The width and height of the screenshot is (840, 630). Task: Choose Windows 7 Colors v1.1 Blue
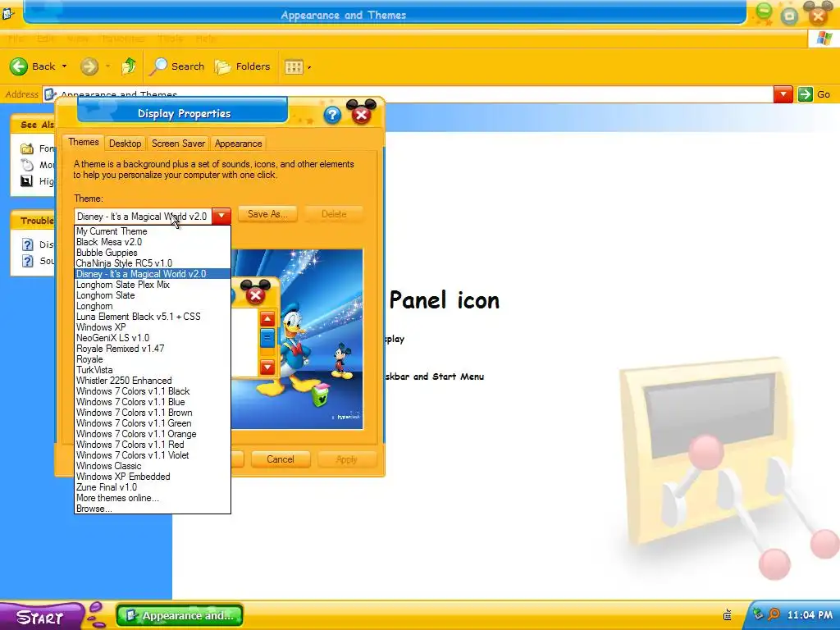point(153,402)
